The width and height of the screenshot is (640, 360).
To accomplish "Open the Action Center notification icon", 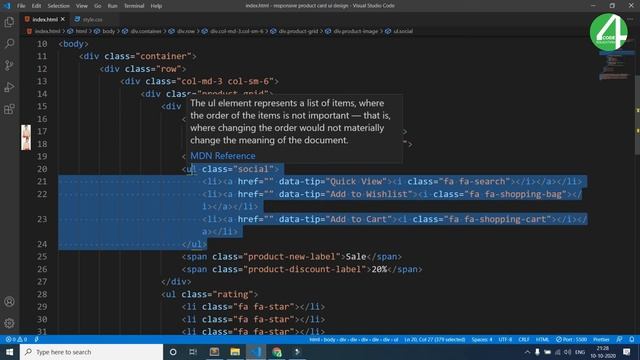I will pyautogui.click(x=627, y=352).
